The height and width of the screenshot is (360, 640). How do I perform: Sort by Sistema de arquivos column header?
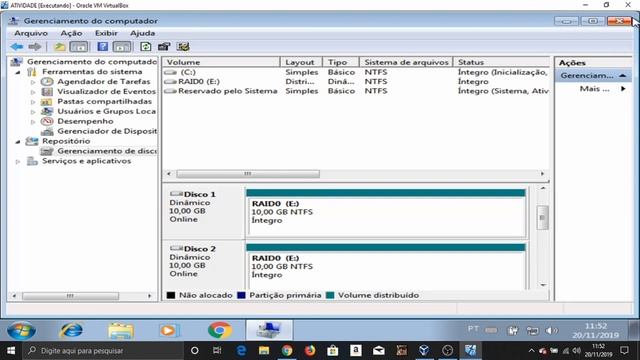coord(406,62)
